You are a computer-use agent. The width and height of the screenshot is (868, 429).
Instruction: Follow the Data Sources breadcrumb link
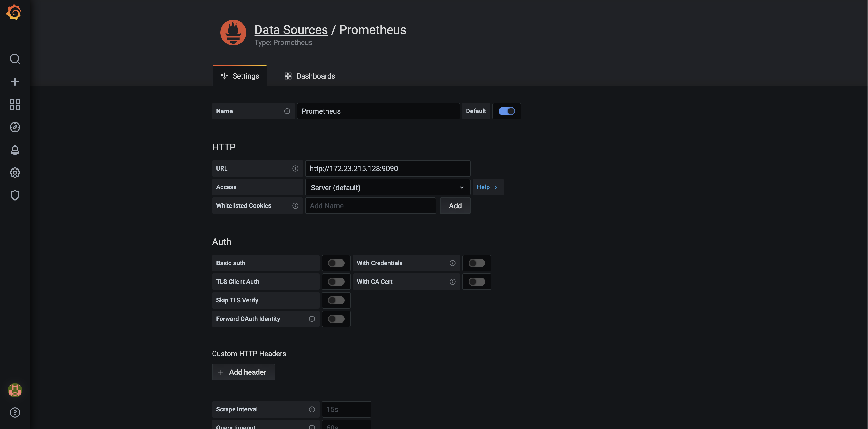291,30
